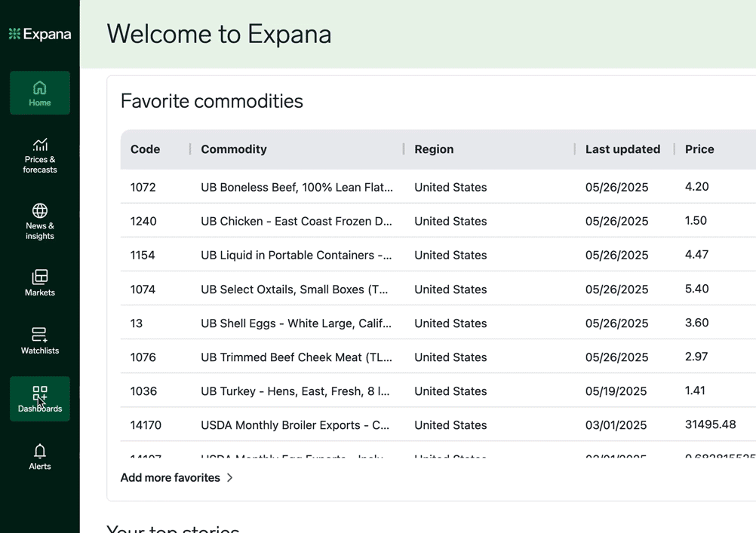
Task: Select UB Shell Eggs - White Large
Action: tap(296, 323)
